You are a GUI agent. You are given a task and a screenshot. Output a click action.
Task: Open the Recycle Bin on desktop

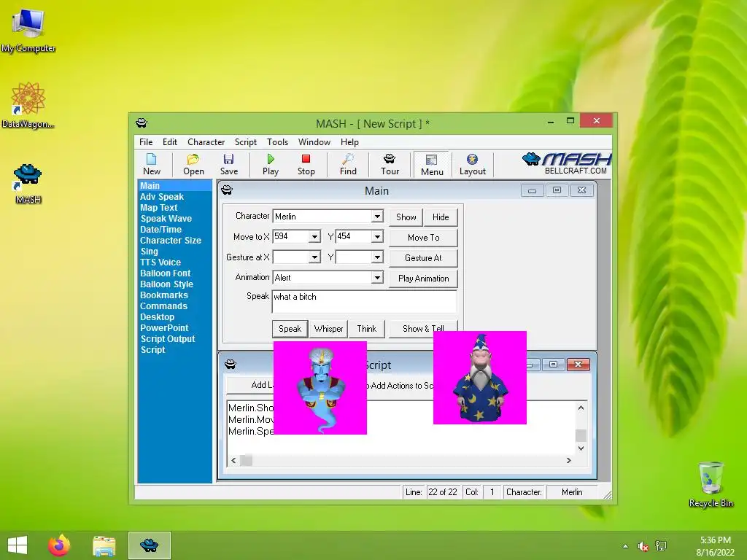[711, 485]
